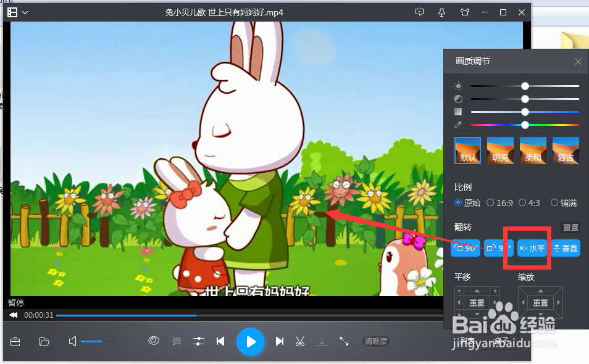Pan video left in 平移 pad

459,302
